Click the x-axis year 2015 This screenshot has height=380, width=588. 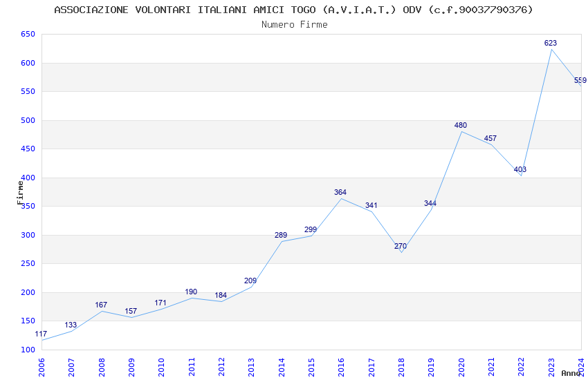click(x=311, y=367)
